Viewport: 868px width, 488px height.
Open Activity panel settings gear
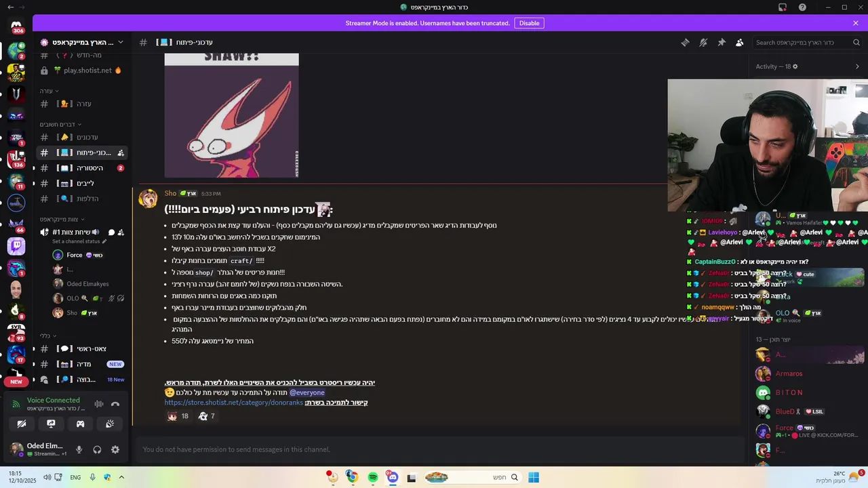point(795,66)
